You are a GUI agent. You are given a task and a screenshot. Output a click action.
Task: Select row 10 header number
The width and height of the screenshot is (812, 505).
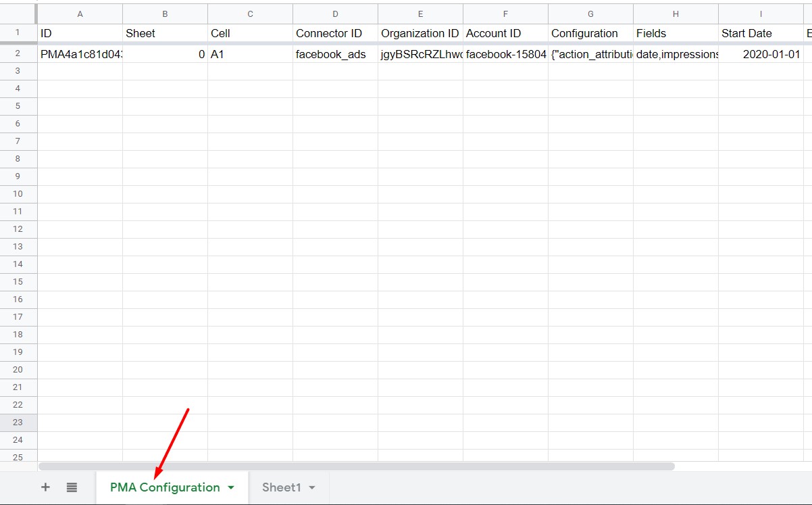(x=18, y=194)
